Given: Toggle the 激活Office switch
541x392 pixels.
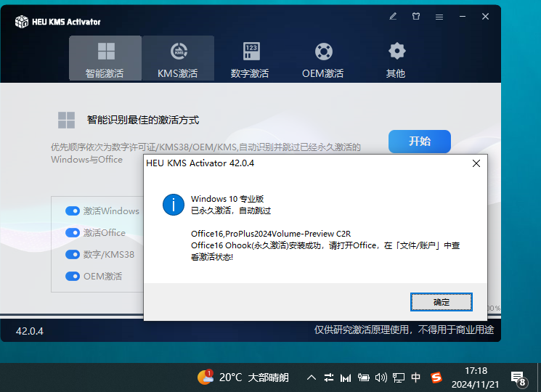Looking at the screenshot, I should point(73,233).
